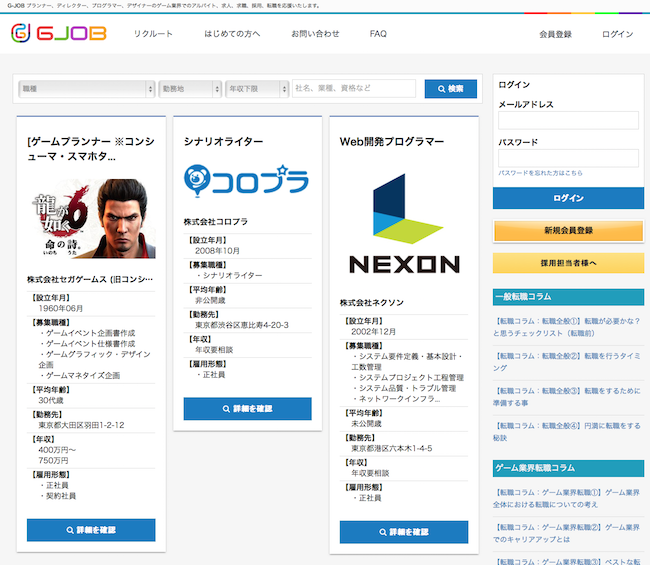Click 1960年06月 establishment date
Viewport: 650px width, 565px height.
coord(61,308)
